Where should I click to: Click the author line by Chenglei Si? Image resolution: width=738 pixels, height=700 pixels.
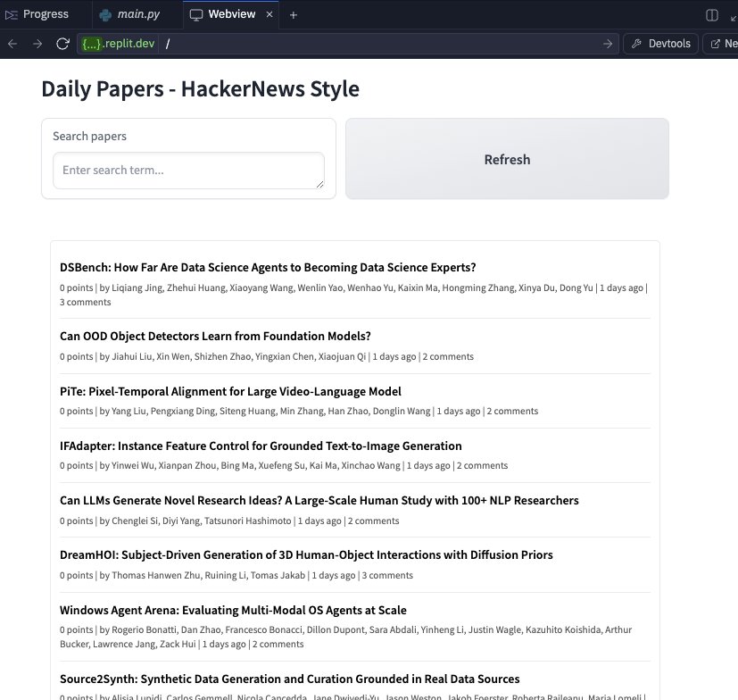coord(202,521)
